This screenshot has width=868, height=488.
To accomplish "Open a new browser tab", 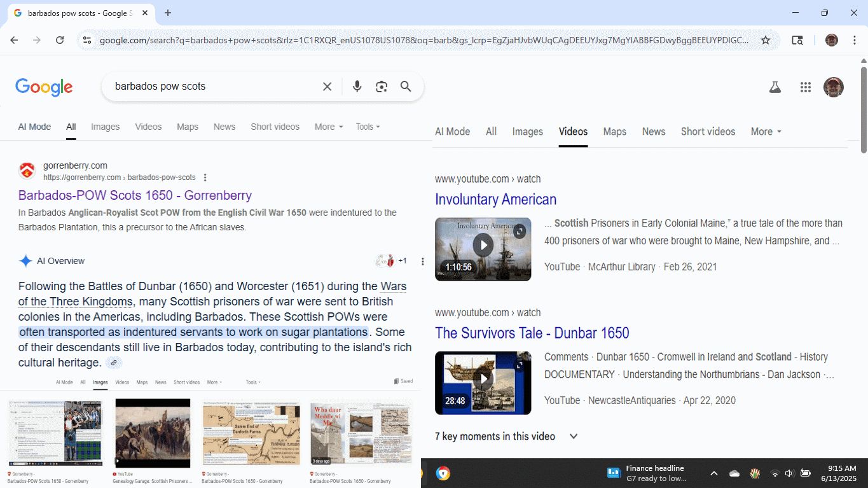I will (x=168, y=13).
